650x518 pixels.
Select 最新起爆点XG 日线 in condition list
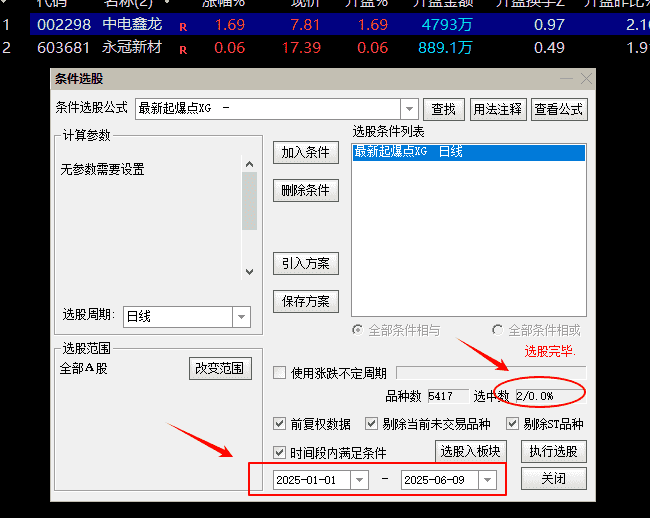click(469, 152)
